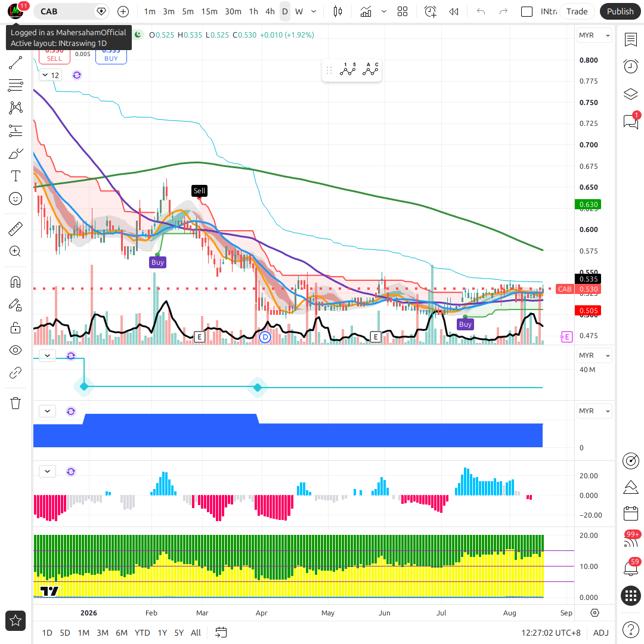The width and height of the screenshot is (644, 644).
Task: Open the third pane MYR currency dropdown
Action: coord(594,411)
